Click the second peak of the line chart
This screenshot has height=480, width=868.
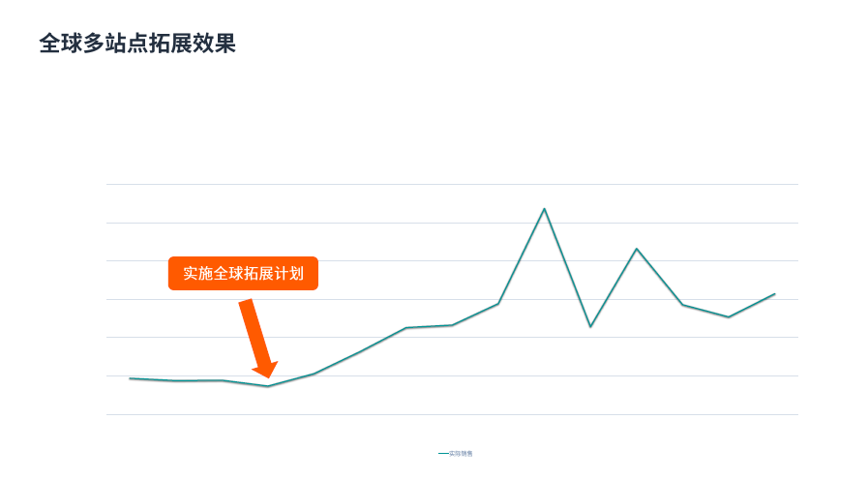click(637, 249)
